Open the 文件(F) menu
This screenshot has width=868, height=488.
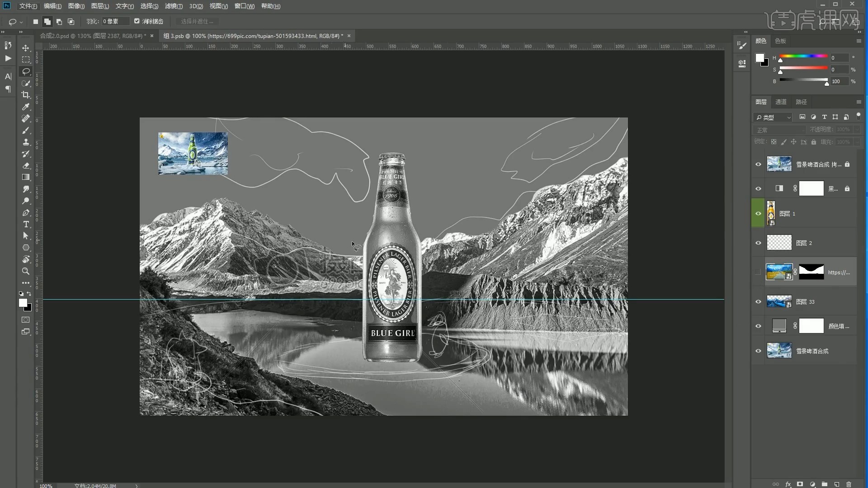click(28, 6)
